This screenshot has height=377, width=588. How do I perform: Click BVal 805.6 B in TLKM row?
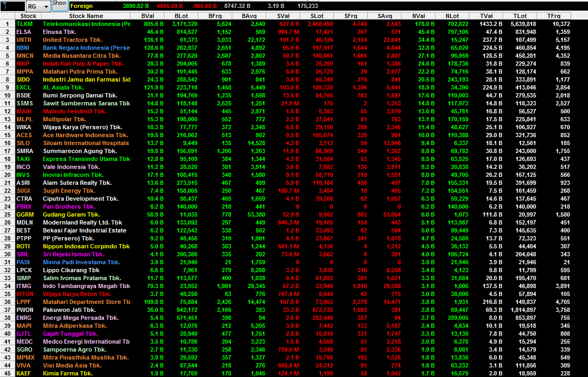tap(154, 24)
